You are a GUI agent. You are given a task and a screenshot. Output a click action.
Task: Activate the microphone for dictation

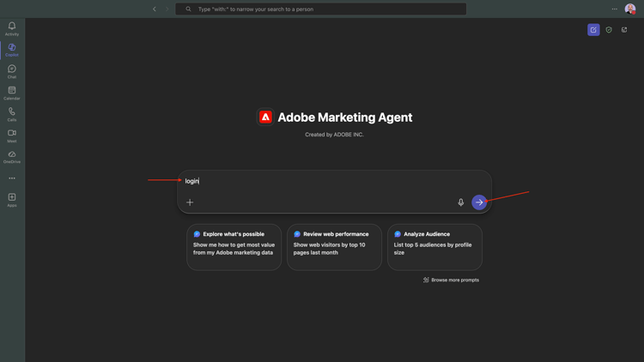click(461, 202)
